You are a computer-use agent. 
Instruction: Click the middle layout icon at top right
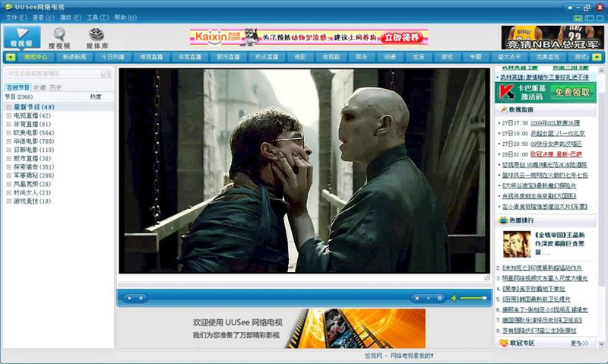point(590,17)
